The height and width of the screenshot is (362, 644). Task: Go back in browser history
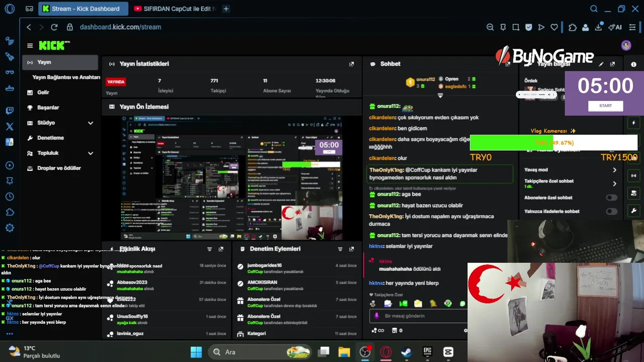29,27
